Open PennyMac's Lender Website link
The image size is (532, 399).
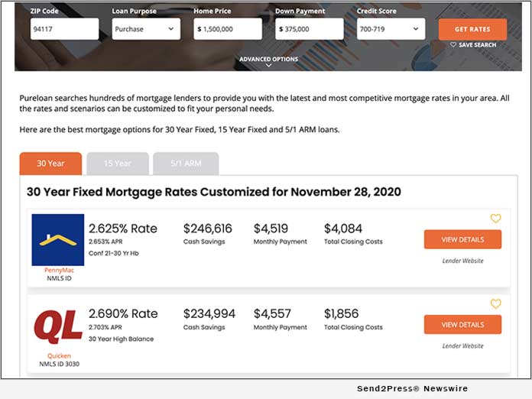click(x=462, y=261)
